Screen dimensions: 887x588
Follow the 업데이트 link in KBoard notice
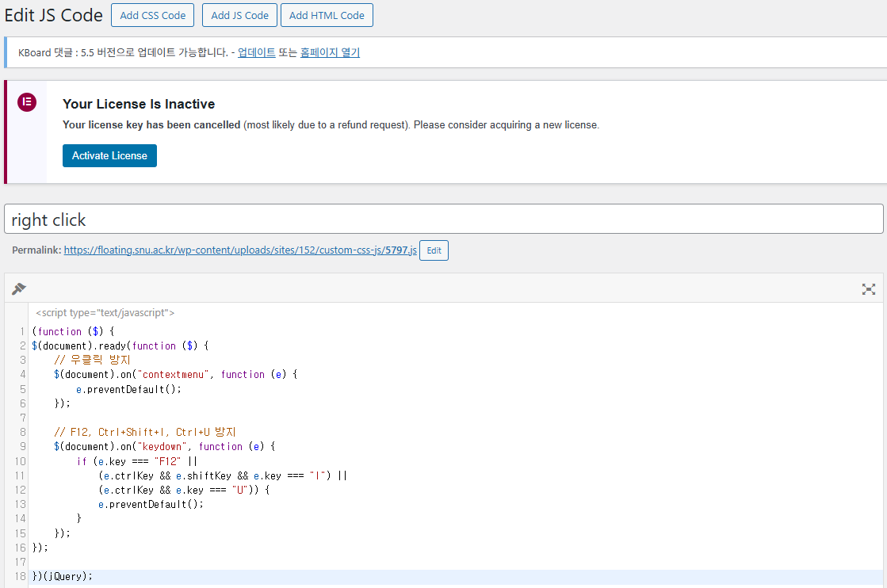tap(257, 53)
